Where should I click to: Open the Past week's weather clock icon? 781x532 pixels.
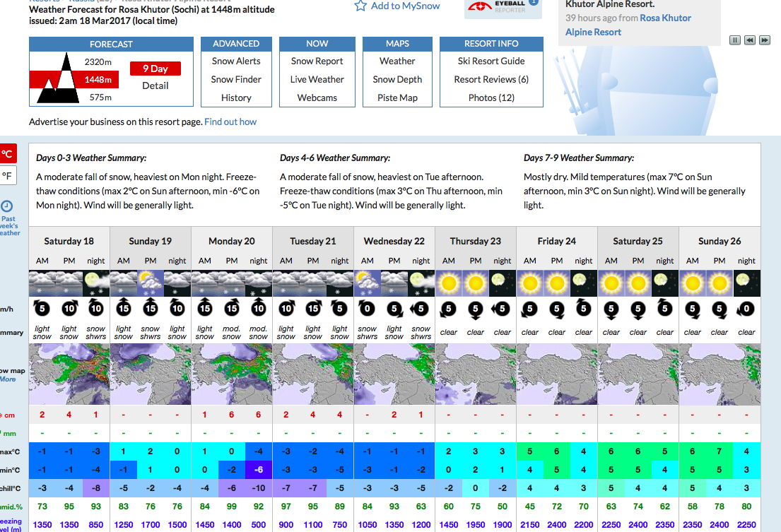(x=7, y=206)
